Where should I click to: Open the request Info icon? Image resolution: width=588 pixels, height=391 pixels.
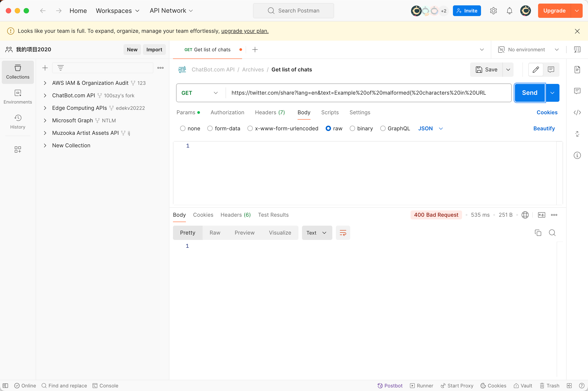click(577, 155)
